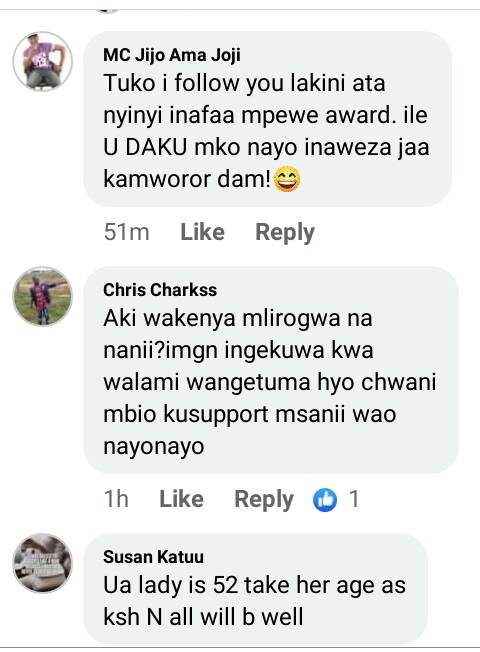Open Chris Charkss's profile picture

(x=42, y=296)
